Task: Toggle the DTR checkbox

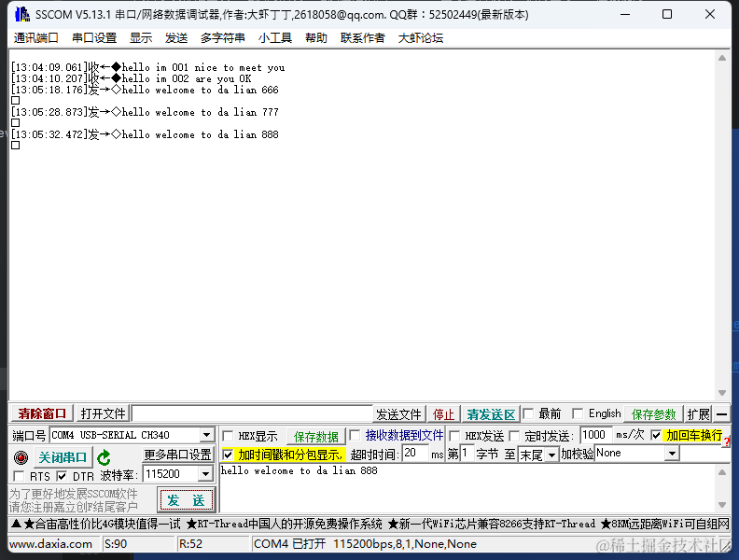Action: click(62, 476)
